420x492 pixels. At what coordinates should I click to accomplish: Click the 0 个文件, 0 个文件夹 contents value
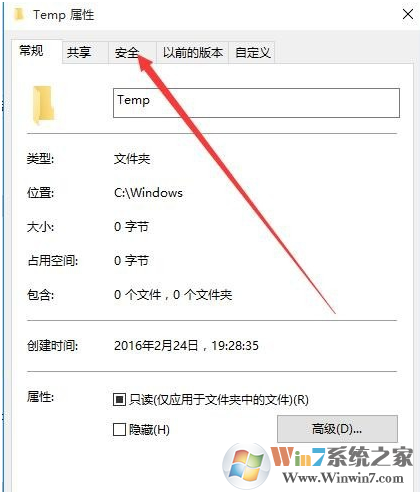pos(173,294)
